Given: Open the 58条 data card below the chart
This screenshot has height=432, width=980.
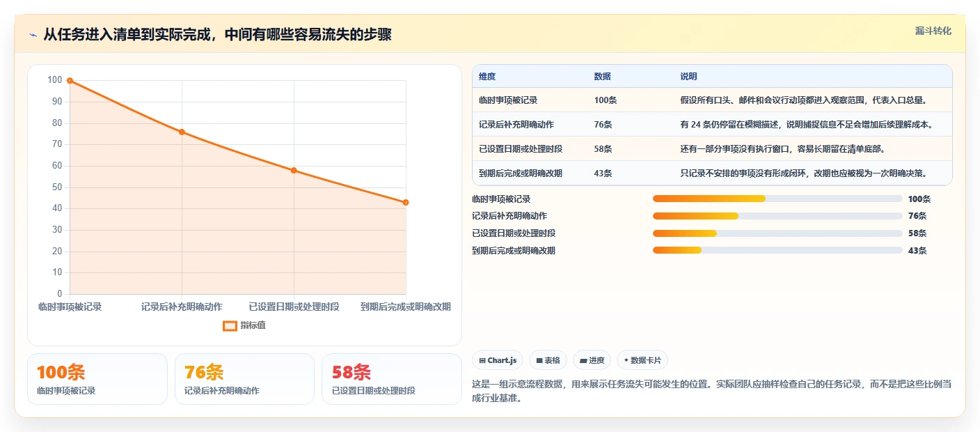Looking at the screenshot, I should click(391, 379).
